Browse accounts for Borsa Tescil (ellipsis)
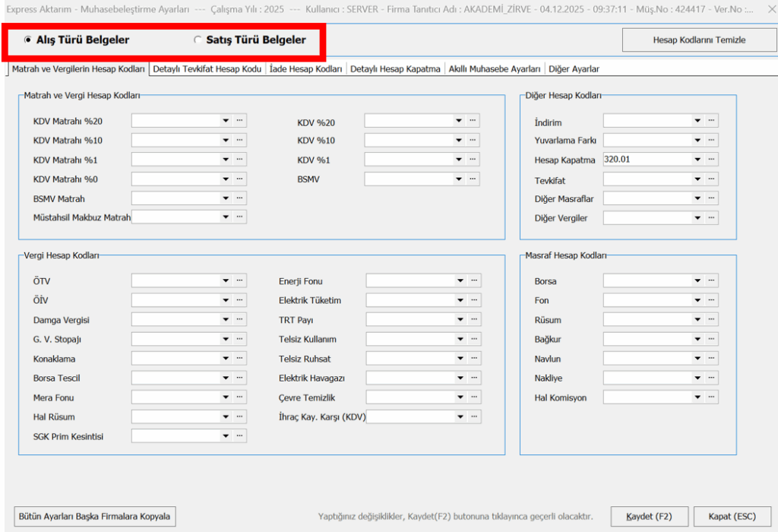 [239, 378]
